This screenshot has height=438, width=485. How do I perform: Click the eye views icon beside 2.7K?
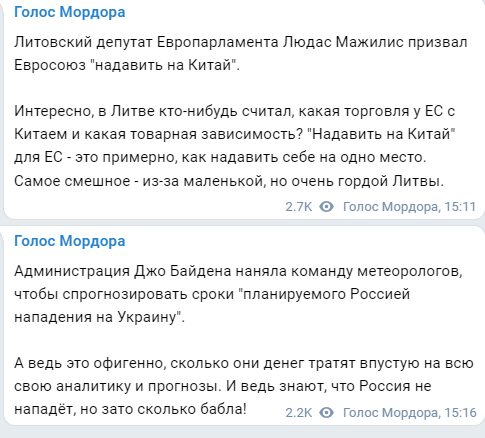[x=326, y=207]
